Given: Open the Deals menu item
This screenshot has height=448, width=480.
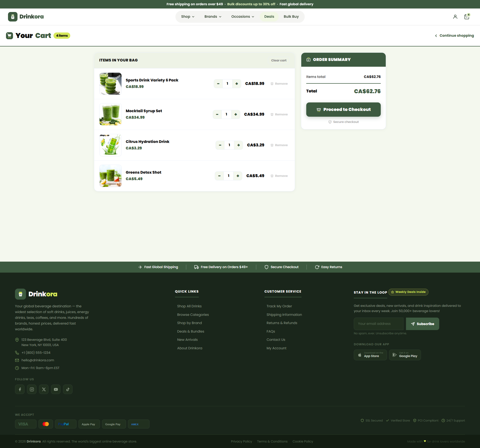Looking at the screenshot, I should 269,17.
